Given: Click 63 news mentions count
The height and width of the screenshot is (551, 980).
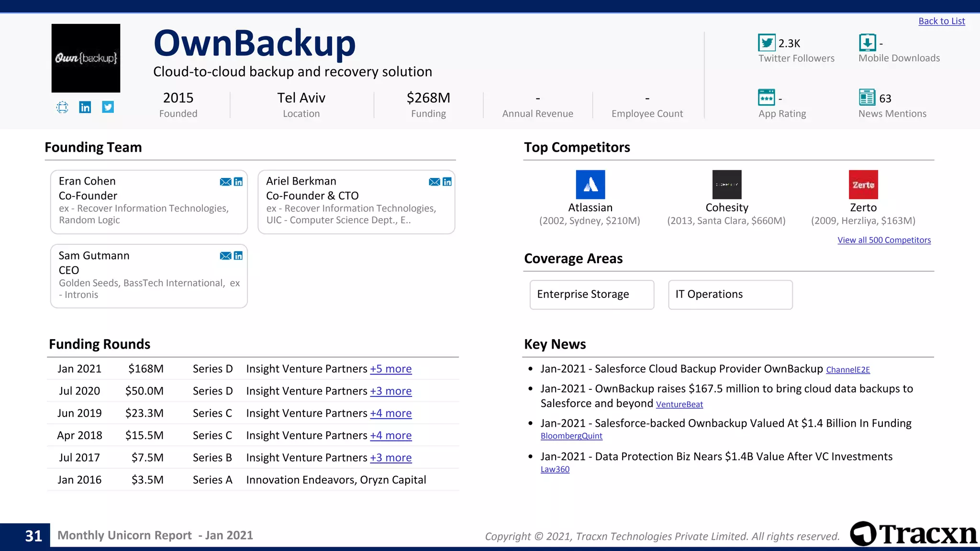Looking at the screenshot, I should point(885,99).
